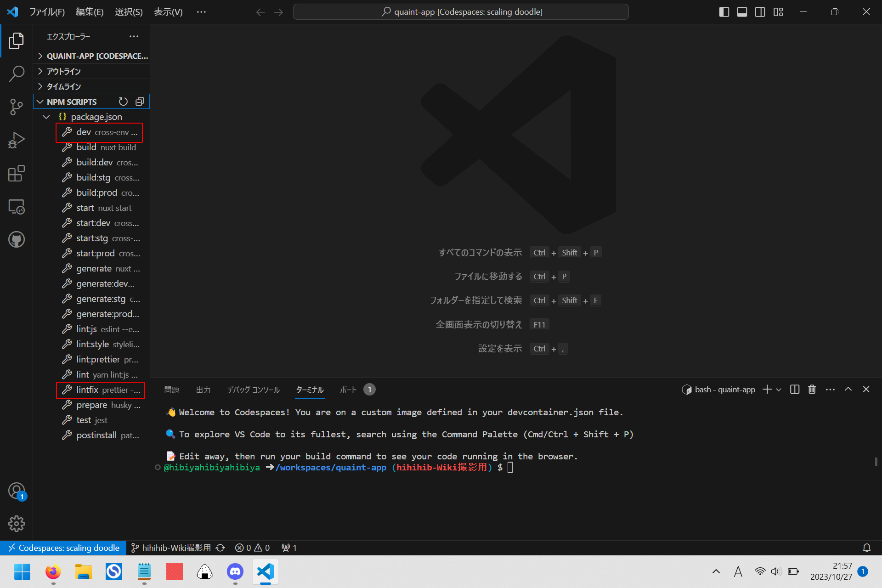882x588 pixels.
Task: Close the terminal panel
Action: coord(866,390)
